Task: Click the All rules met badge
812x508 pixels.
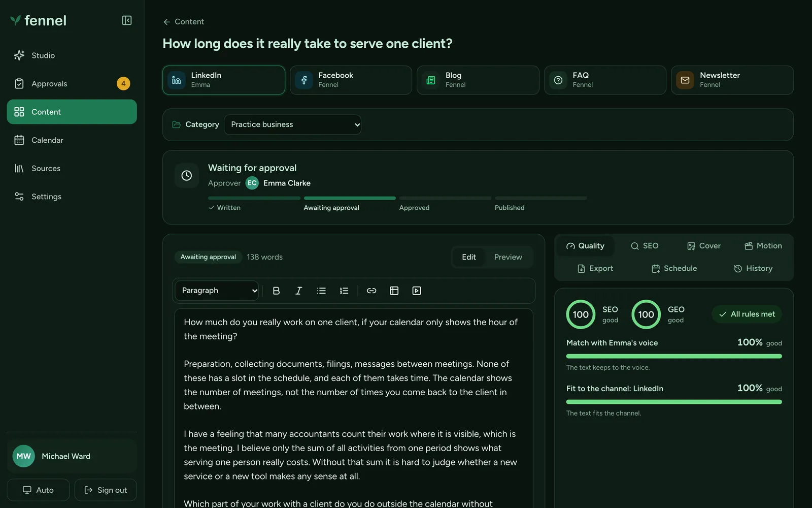Action: (747, 314)
